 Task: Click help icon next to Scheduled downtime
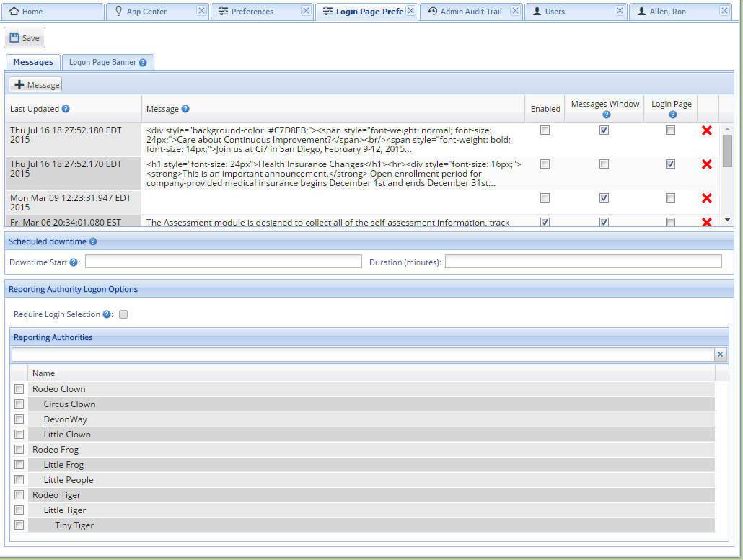coord(93,241)
